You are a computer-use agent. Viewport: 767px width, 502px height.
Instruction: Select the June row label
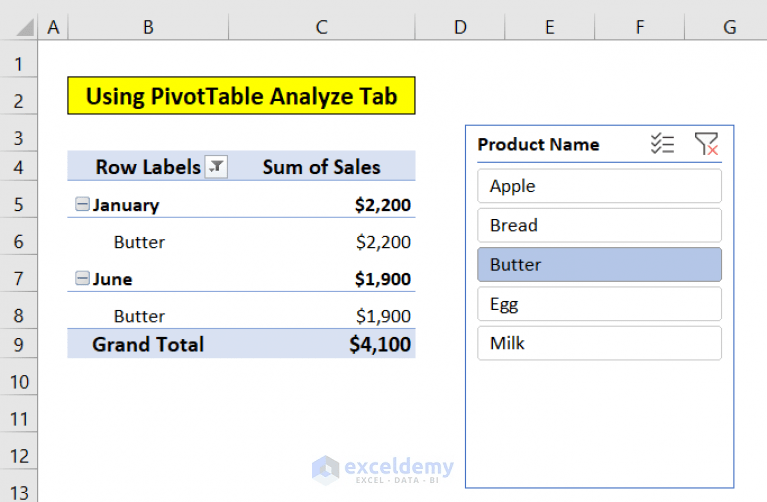[113, 279]
